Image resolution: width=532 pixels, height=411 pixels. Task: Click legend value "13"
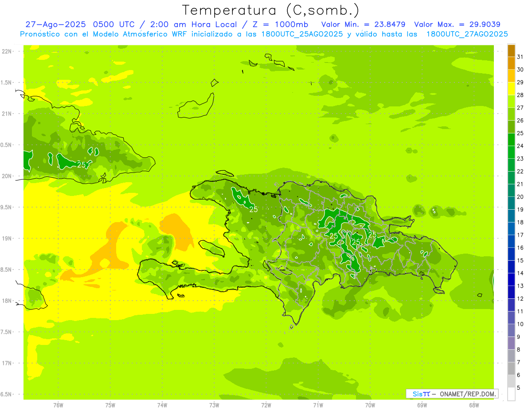pyautogui.click(x=520, y=286)
